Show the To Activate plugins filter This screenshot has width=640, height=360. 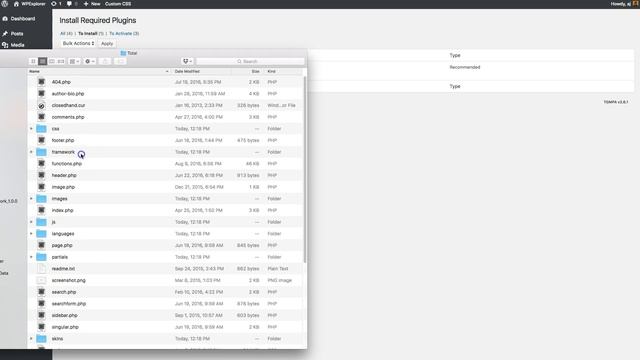pos(124,33)
